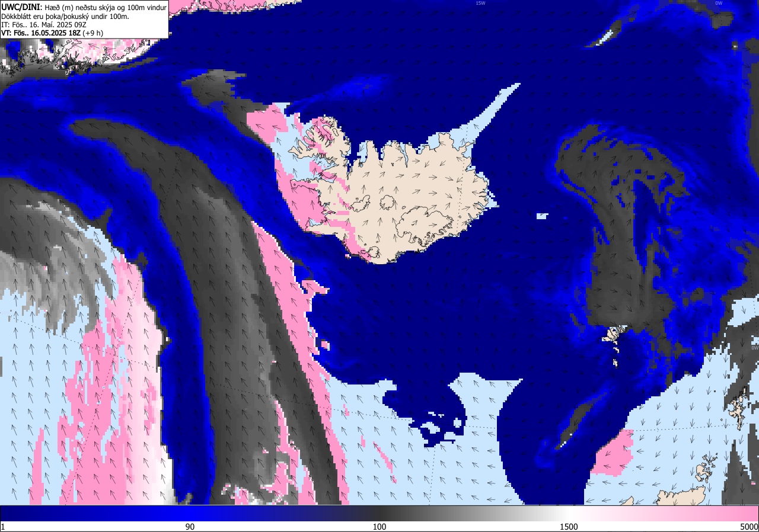Click the 'IT: Fös.. 16. Maí. 2025 09Z' line

[x=45, y=25]
